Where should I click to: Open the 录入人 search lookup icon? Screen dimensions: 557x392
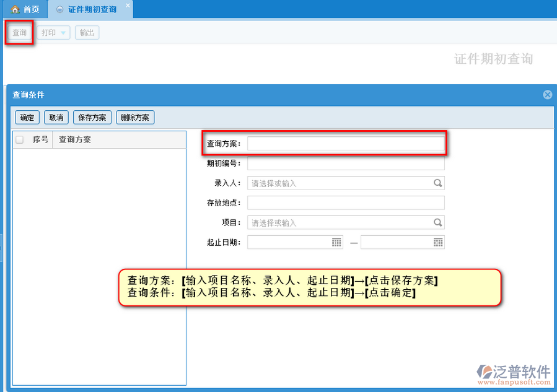tap(437, 183)
